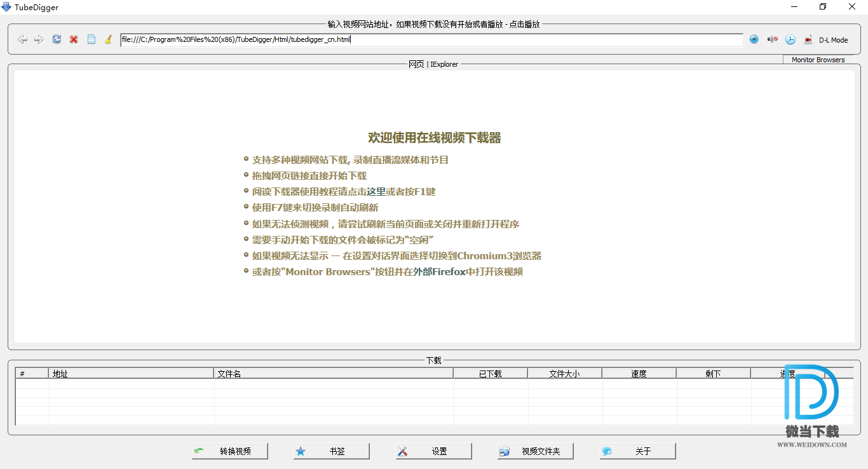Switch the D-L Mode button
The height and width of the screenshot is (469, 868).
[x=833, y=39]
